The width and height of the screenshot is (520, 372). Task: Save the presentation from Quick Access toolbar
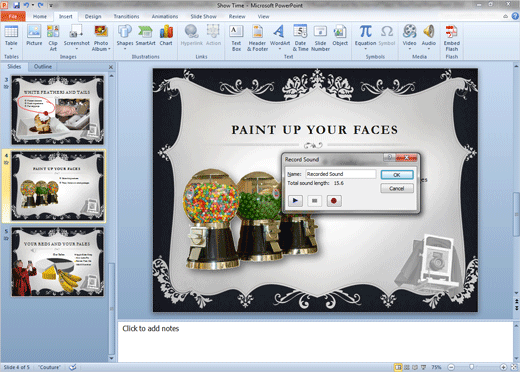(x=16, y=5)
